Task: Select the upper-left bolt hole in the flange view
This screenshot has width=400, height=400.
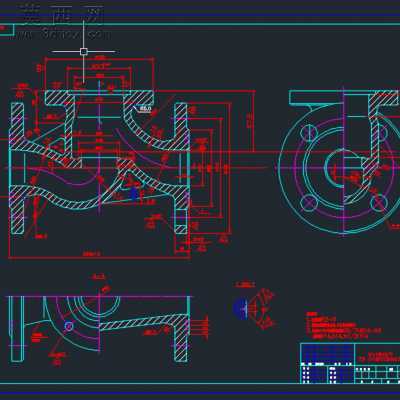Action: point(309,133)
